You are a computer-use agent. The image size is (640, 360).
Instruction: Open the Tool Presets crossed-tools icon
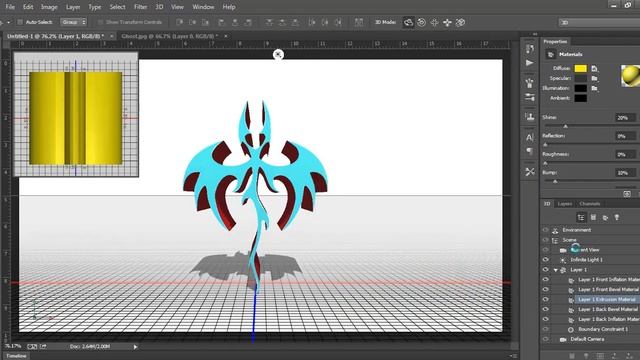coord(530,172)
